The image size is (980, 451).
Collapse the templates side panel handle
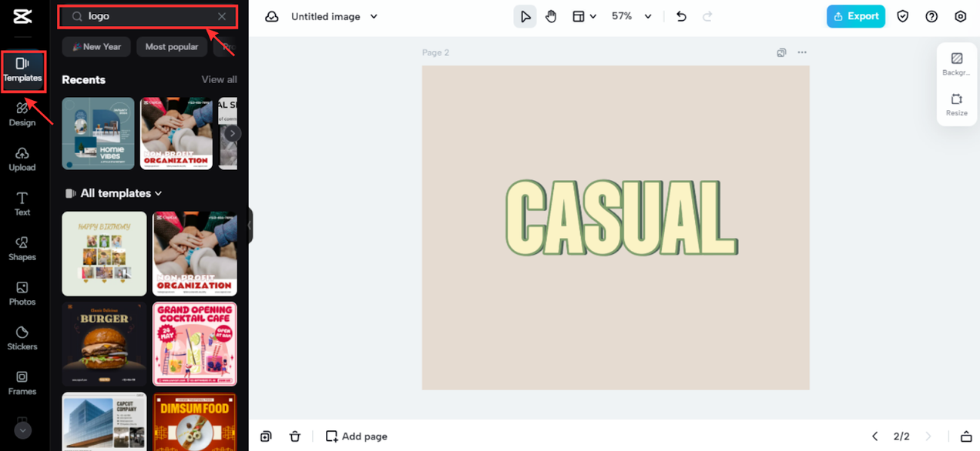tap(250, 225)
